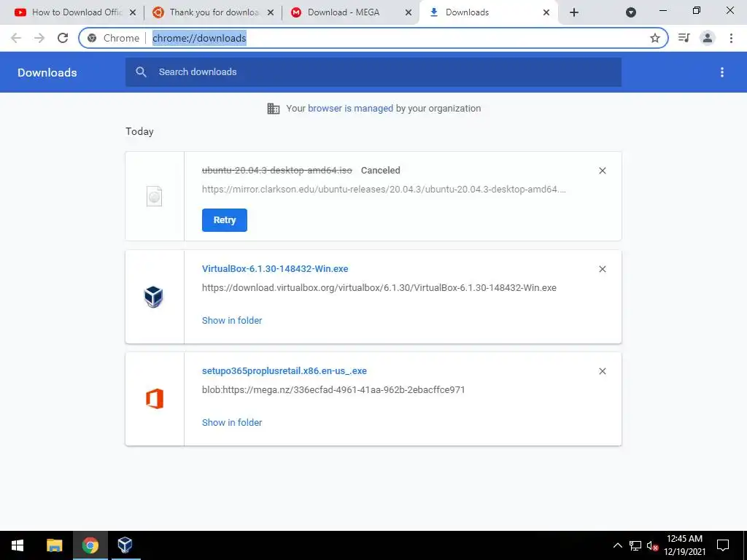Reload the Downloads page

[63, 38]
